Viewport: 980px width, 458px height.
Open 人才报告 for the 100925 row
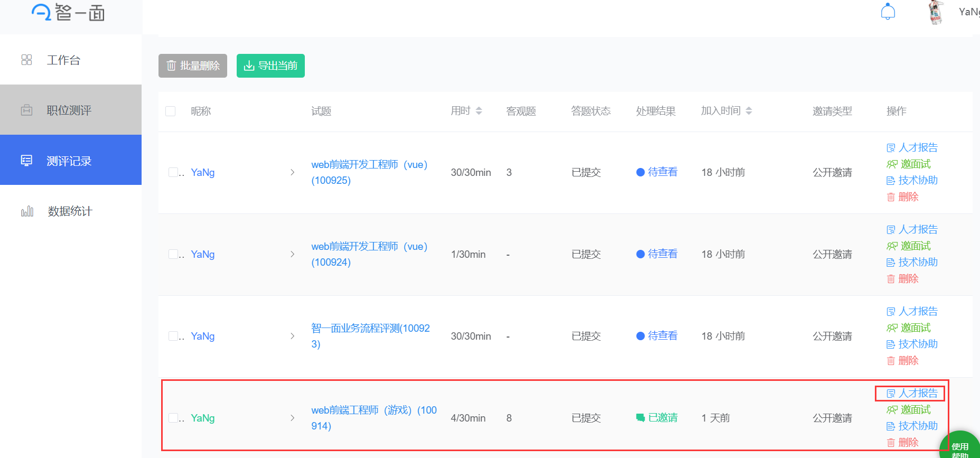pos(912,147)
